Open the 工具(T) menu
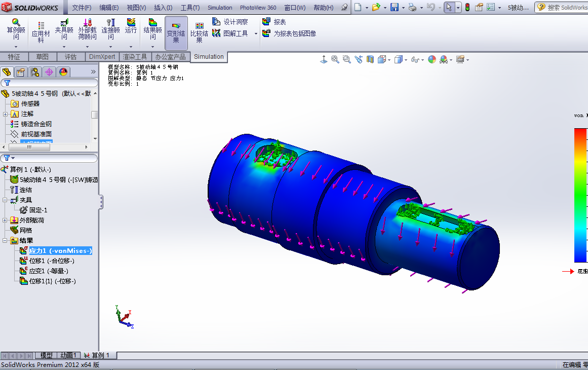The width and height of the screenshot is (588, 370). [x=190, y=8]
